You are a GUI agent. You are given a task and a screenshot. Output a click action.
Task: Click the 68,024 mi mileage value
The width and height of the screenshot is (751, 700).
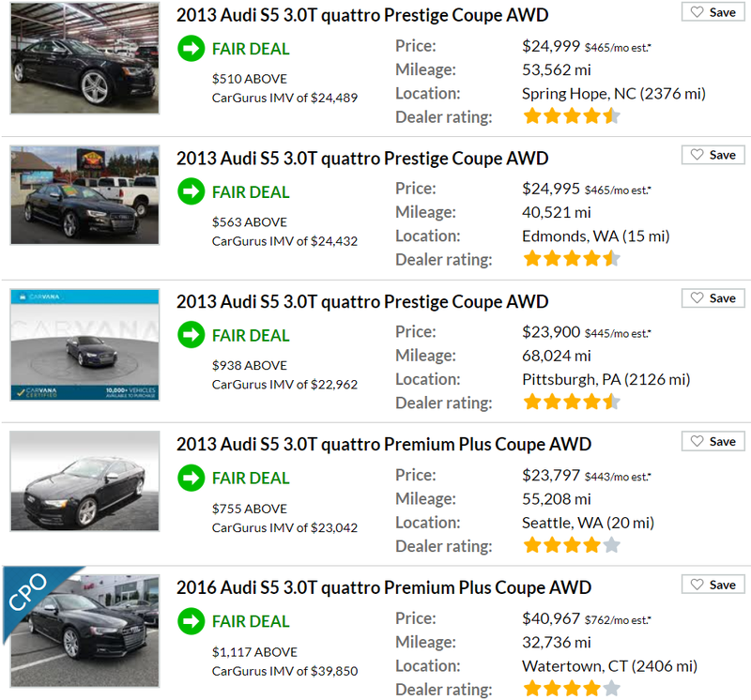[557, 356]
